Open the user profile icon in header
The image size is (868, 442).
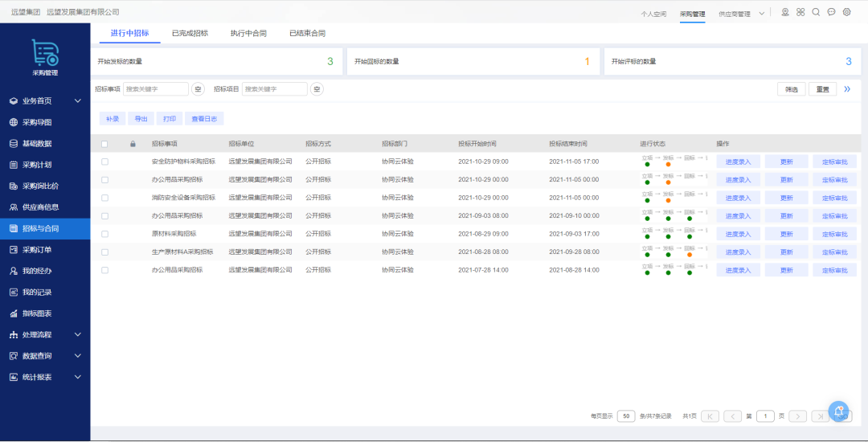coord(785,12)
